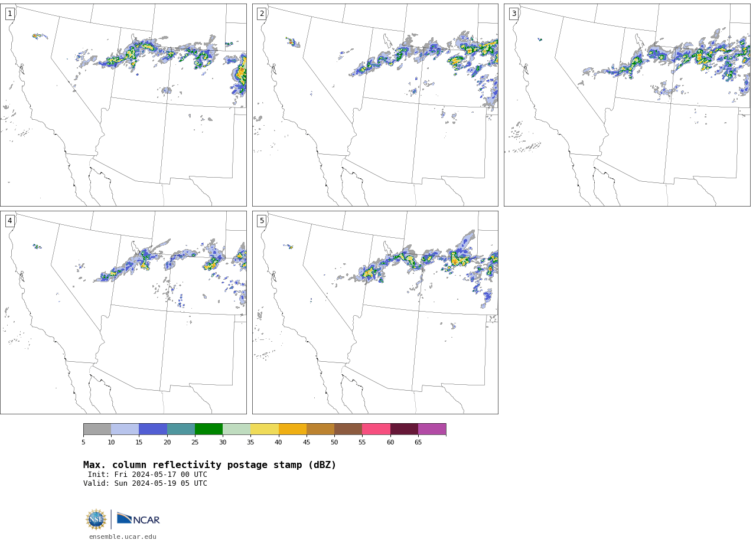The height and width of the screenshot is (543, 756).
Task: Click the gray 5-10 dBZ color swatch
Action: point(97,429)
